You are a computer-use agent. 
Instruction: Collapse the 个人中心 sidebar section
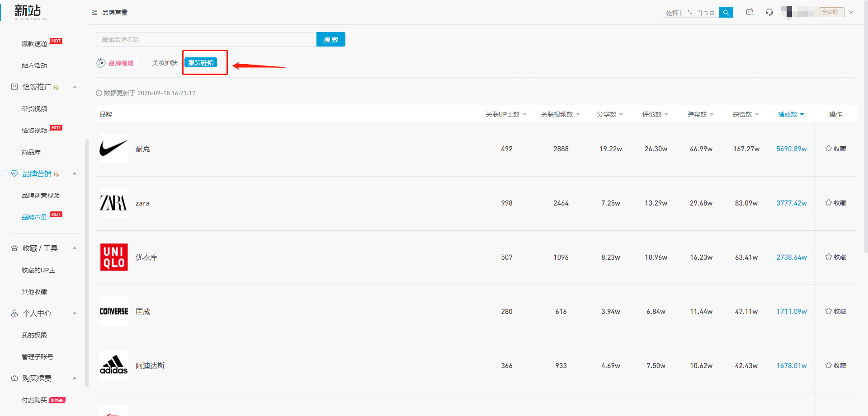pyautogui.click(x=75, y=313)
